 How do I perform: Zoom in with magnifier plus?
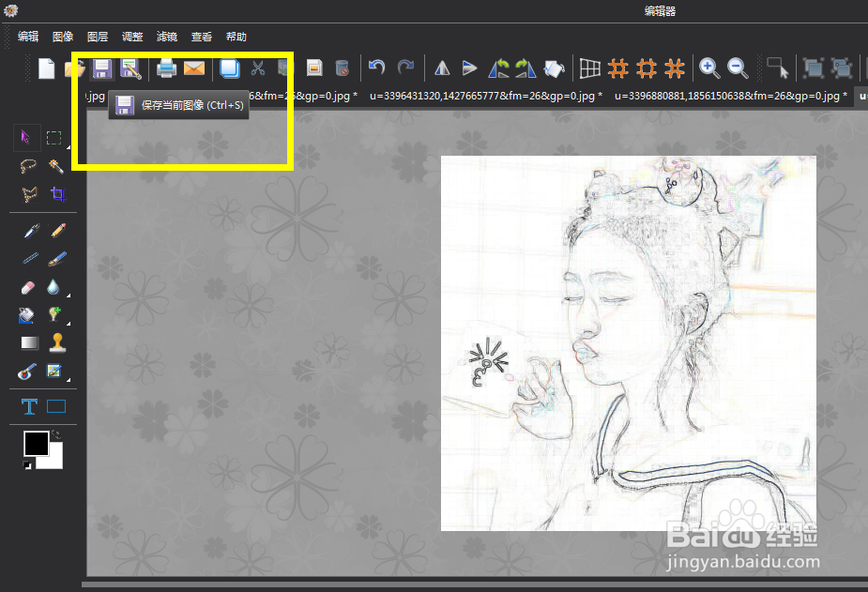pyautogui.click(x=709, y=68)
